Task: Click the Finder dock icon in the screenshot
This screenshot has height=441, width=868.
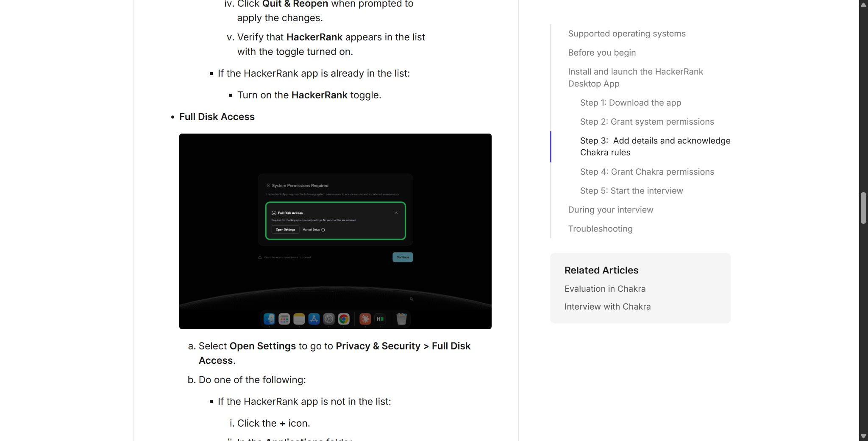Action: click(x=269, y=319)
